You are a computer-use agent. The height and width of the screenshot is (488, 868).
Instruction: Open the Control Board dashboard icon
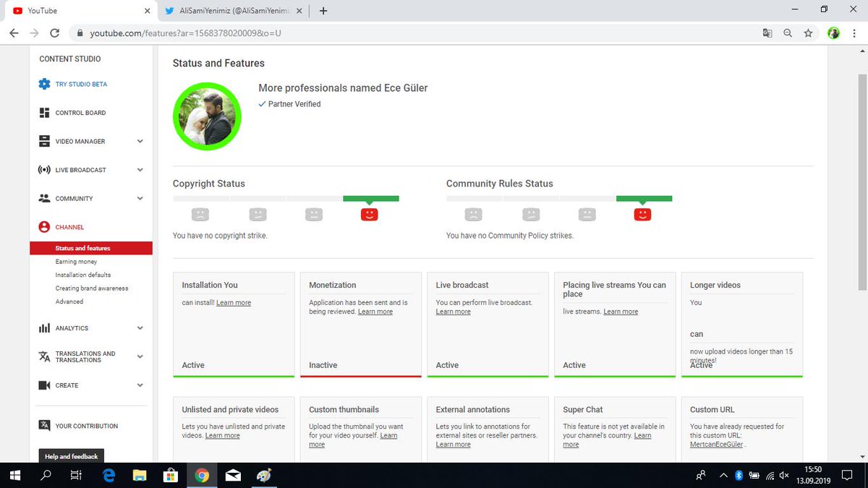coord(44,113)
